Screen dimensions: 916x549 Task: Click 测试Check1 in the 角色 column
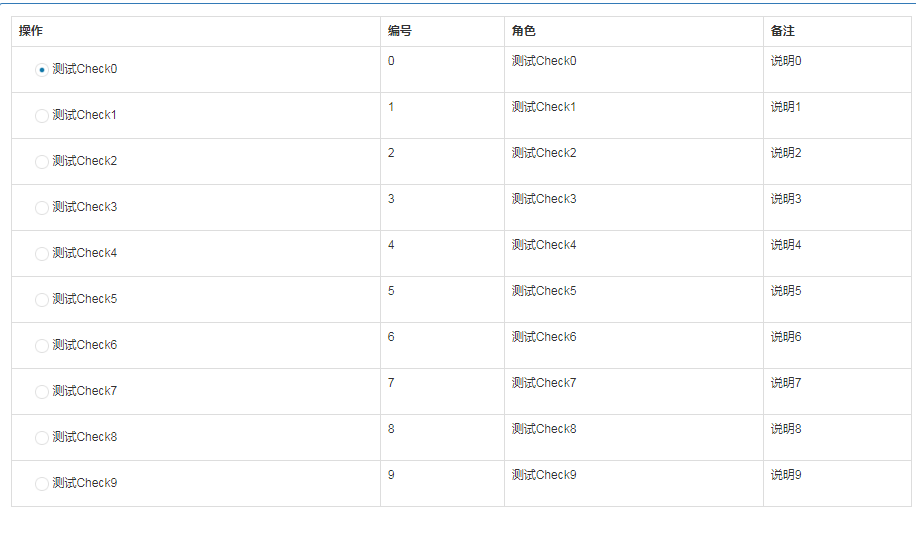(x=544, y=107)
